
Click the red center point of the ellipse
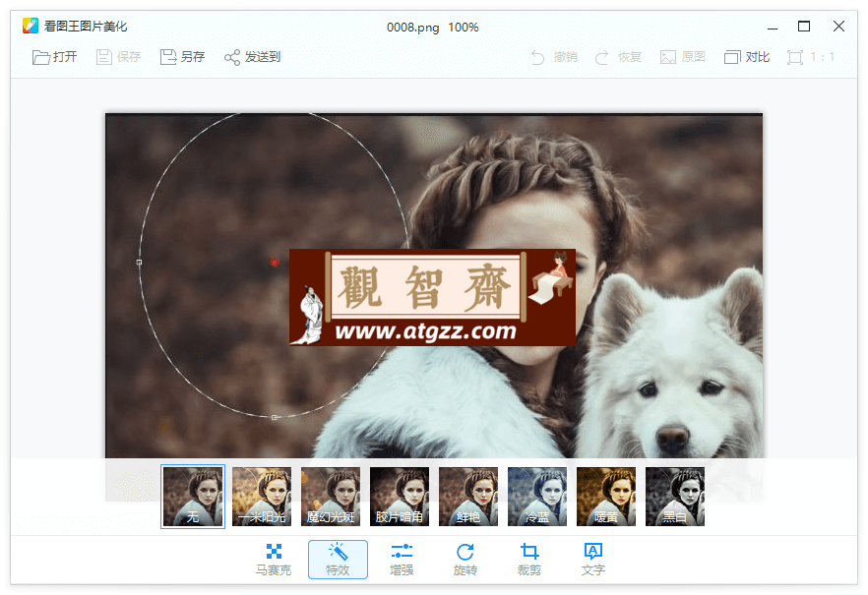point(274,263)
